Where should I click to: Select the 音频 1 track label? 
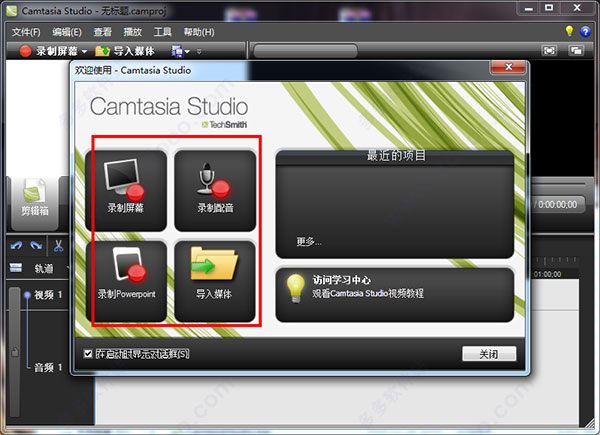tap(48, 368)
